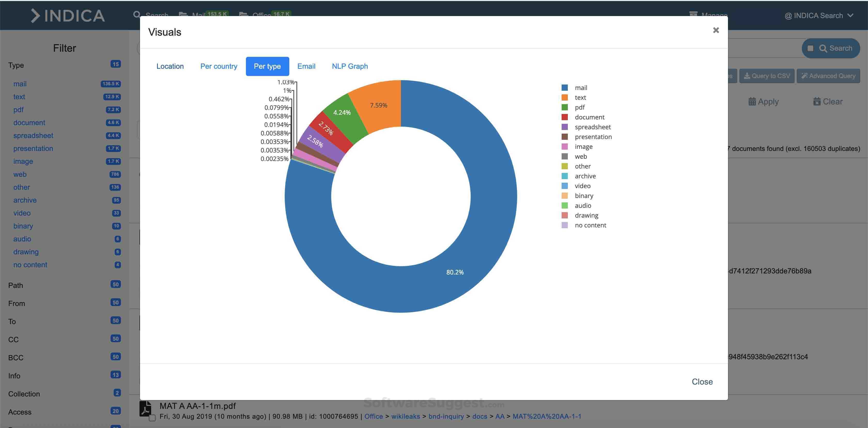Click the Advanced Query wand icon
Screen dimensions: 868x428
click(x=805, y=76)
